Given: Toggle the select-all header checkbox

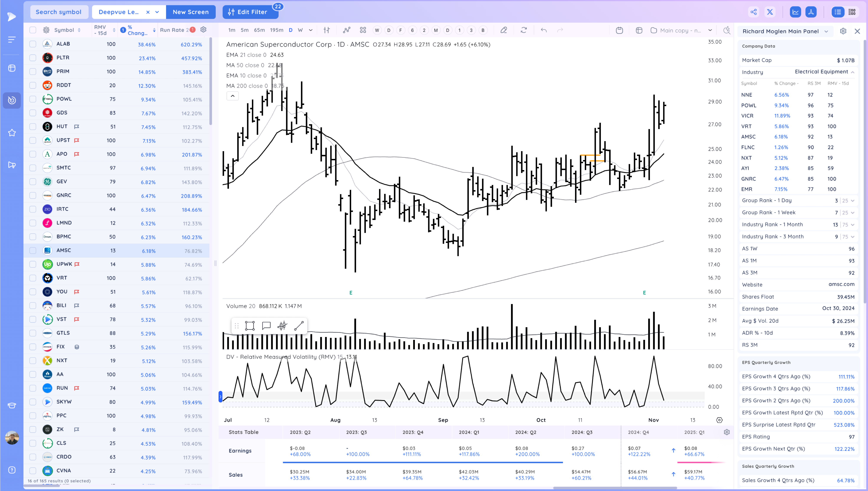Looking at the screenshot, I should 33,30.
